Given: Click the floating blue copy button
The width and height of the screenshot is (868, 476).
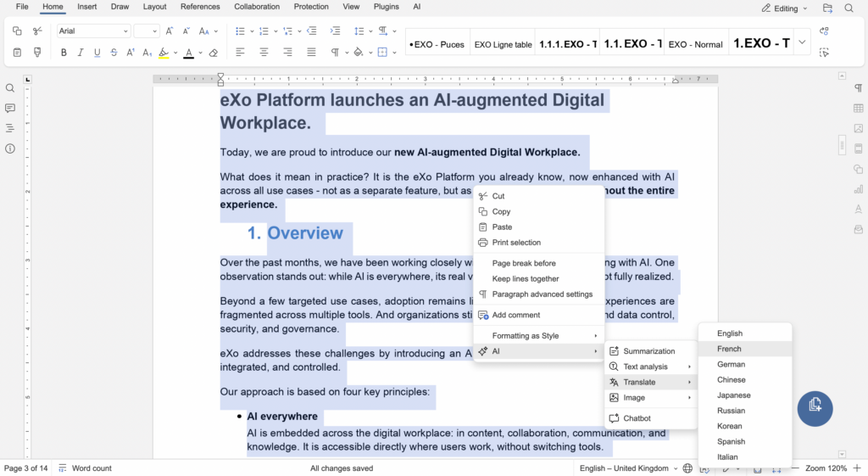Looking at the screenshot, I should click(815, 405).
